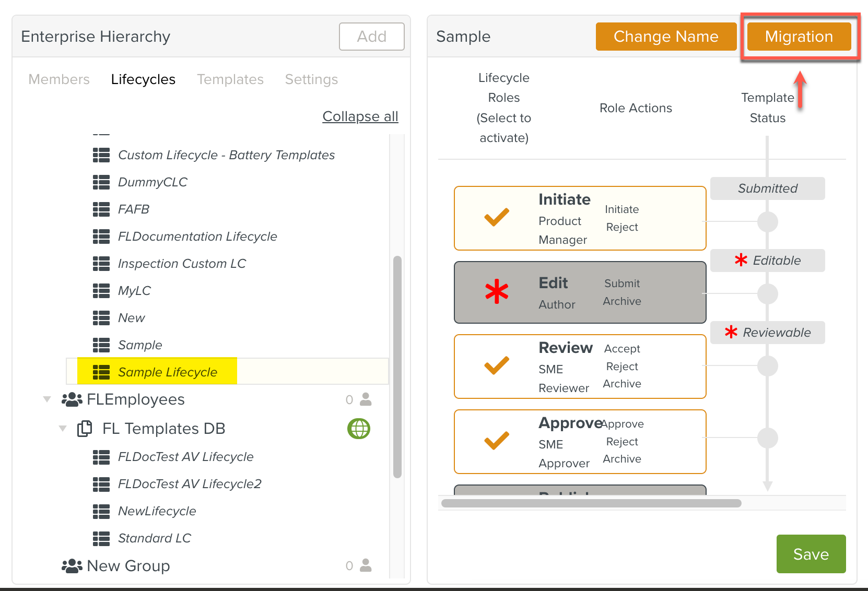
Task: Collapse the FL Templates DB node
Action: tap(63, 429)
